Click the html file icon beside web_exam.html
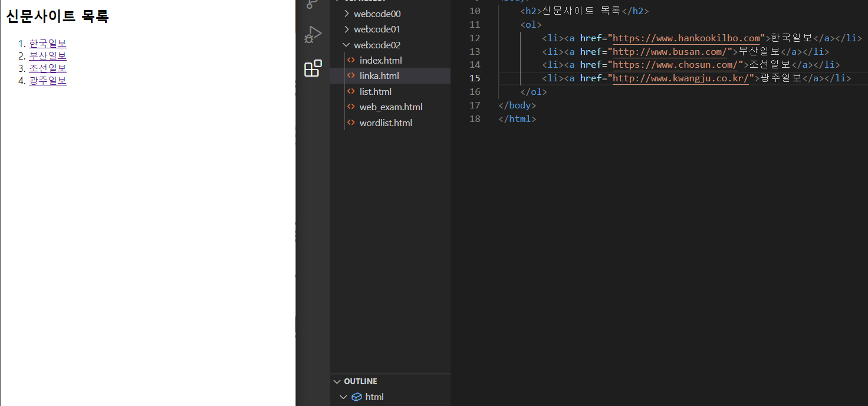This screenshot has width=868, height=406. coord(351,107)
